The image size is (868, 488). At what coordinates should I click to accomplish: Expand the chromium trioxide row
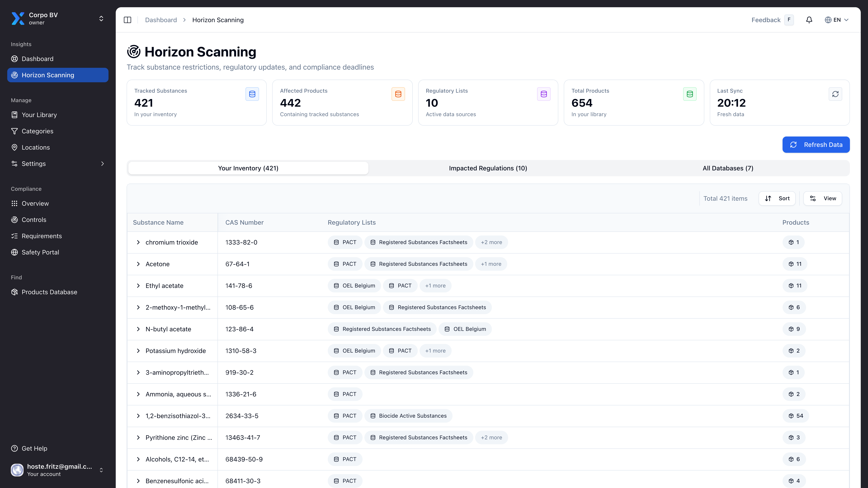[138, 242]
